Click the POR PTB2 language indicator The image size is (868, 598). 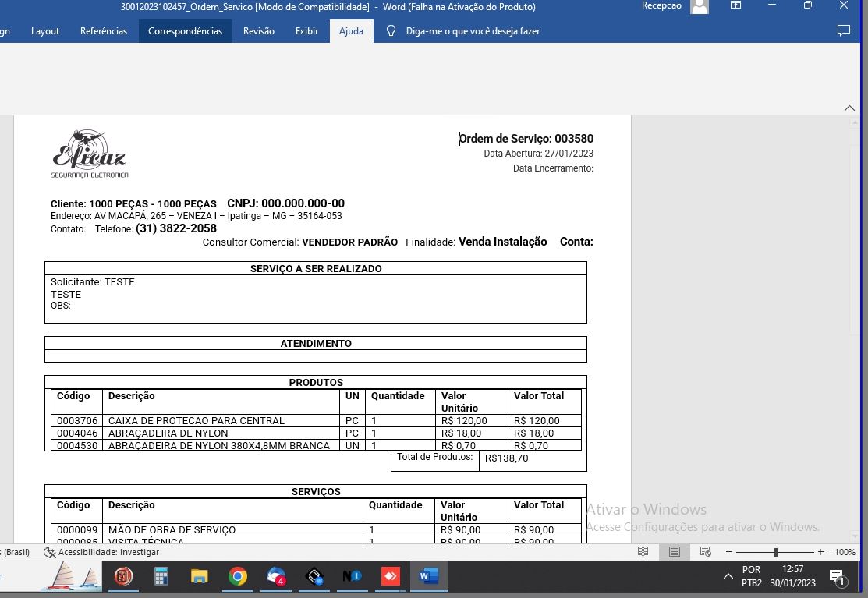pos(751,576)
